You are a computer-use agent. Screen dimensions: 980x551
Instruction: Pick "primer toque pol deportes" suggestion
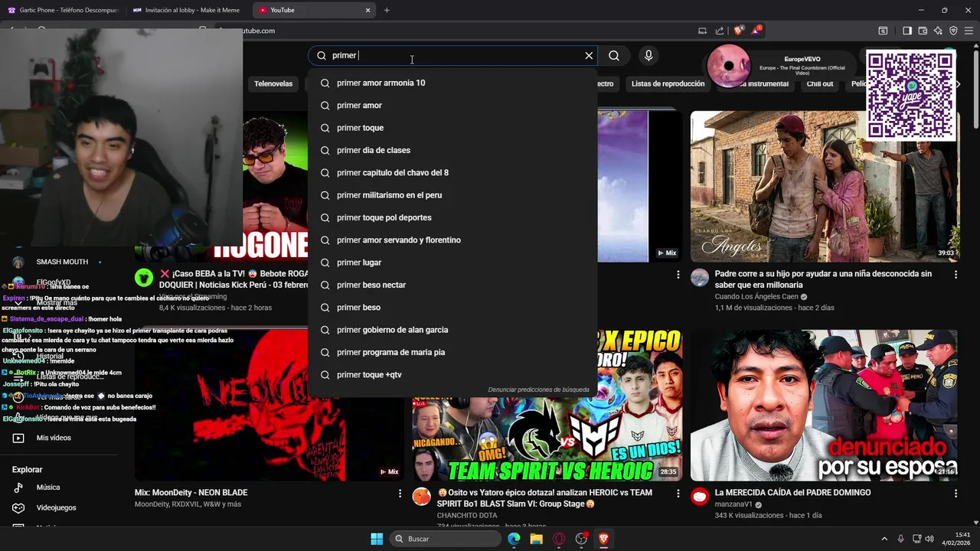coord(452,217)
